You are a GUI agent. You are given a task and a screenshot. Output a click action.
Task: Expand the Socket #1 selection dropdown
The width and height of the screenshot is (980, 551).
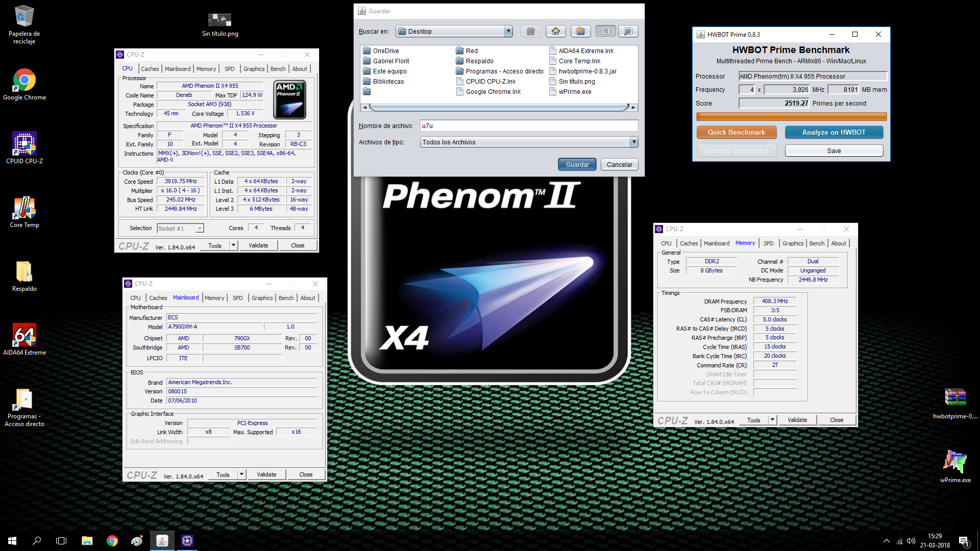200,229
